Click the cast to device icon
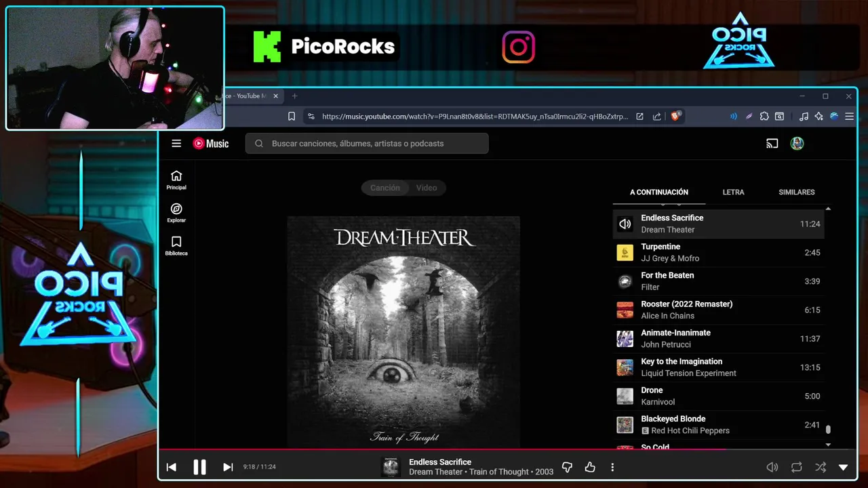This screenshot has width=868, height=488. pyautogui.click(x=772, y=143)
